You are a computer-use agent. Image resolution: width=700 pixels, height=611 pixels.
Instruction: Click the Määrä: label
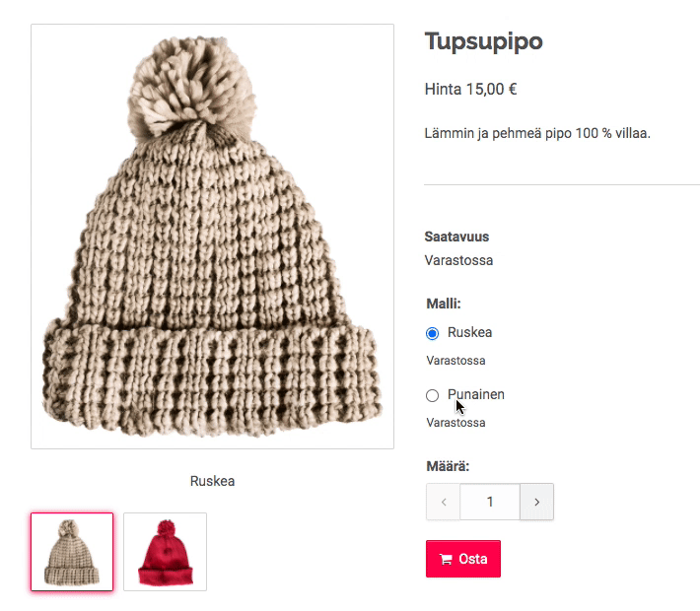click(448, 466)
